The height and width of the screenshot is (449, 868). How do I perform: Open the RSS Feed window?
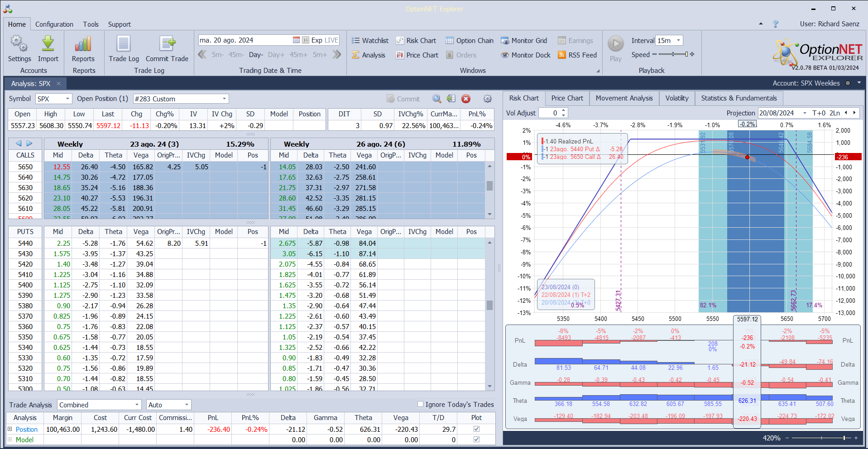(577, 55)
